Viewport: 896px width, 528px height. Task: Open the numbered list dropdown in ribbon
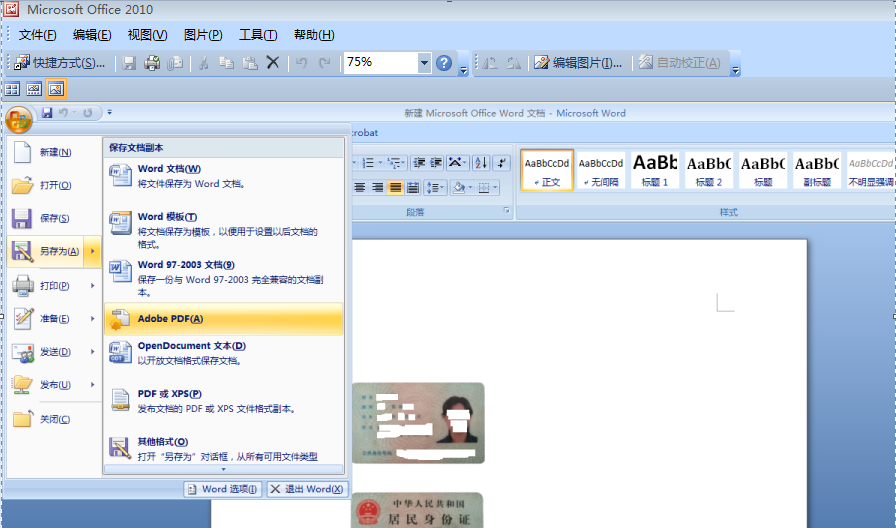click(380, 163)
